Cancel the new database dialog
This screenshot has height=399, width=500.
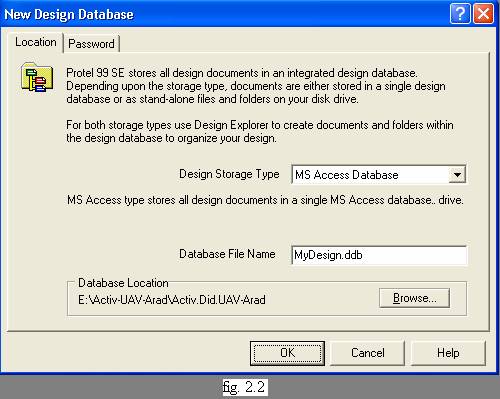(x=368, y=353)
